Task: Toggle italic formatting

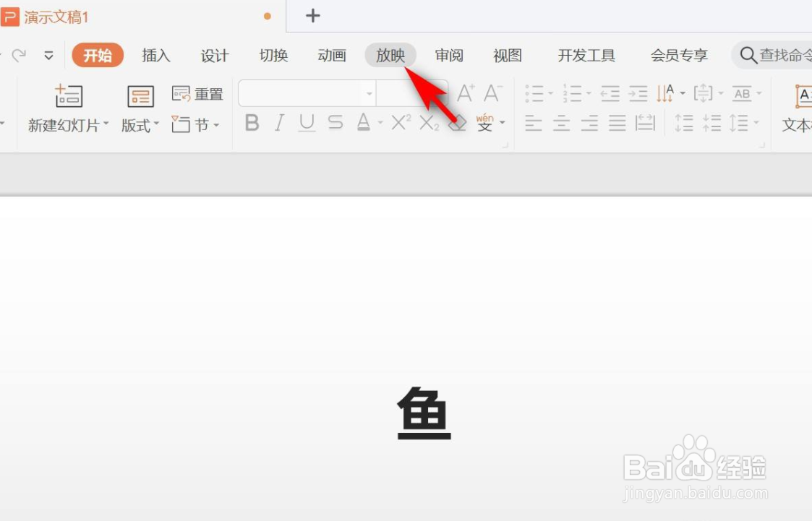Action: [x=279, y=123]
